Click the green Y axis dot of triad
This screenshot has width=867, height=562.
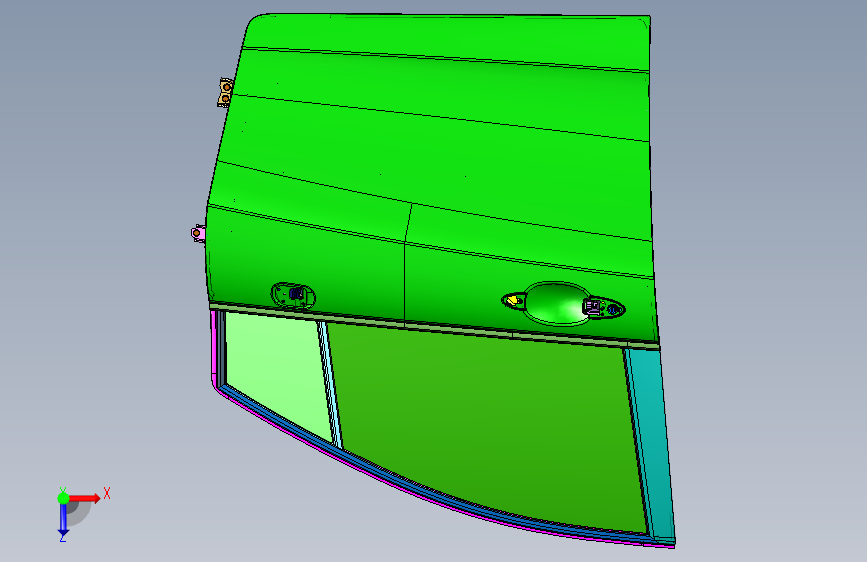pos(63,498)
